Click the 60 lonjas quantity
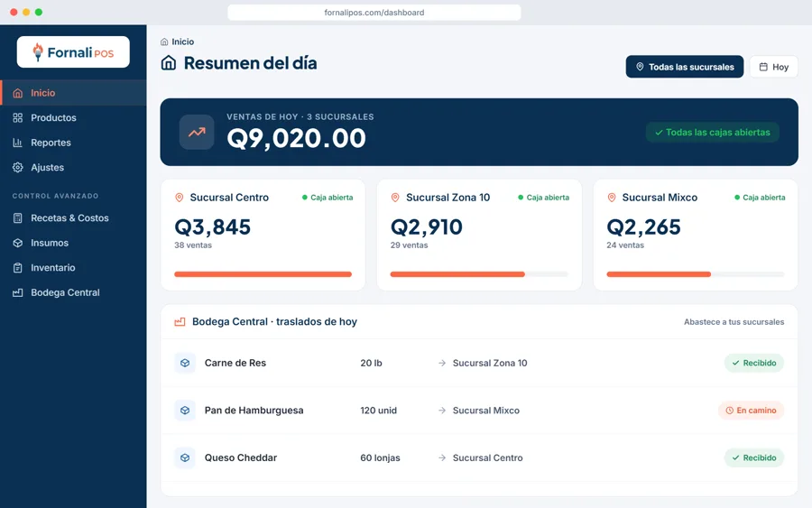The width and height of the screenshot is (812, 508). point(380,458)
